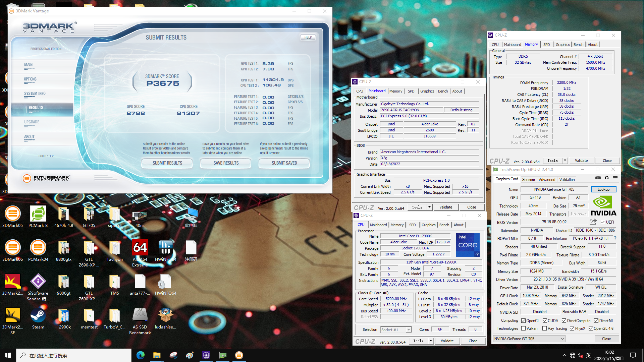Refresh GPU-Z with the reload icon
644x362 pixels.
tap(606, 178)
